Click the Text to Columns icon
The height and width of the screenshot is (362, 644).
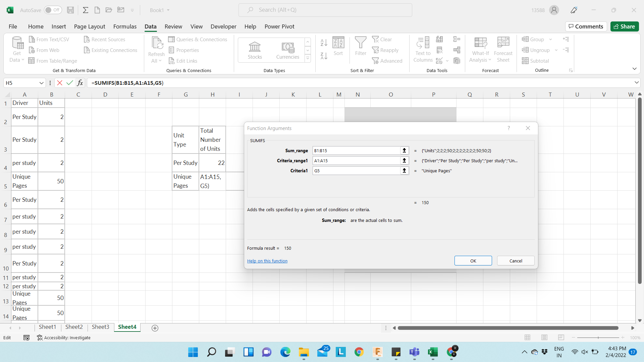[423, 44]
